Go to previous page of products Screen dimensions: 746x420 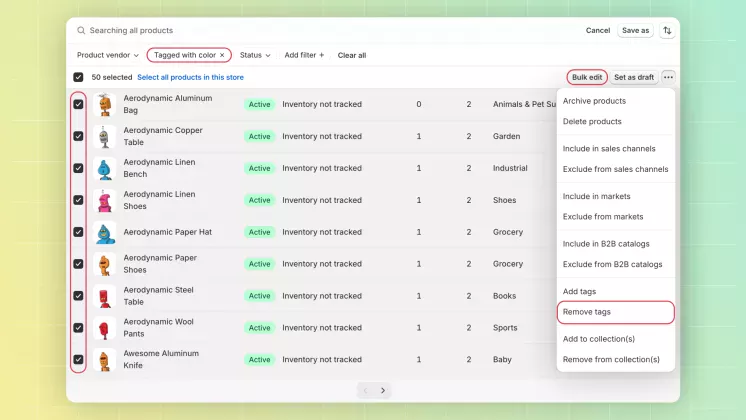point(365,391)
